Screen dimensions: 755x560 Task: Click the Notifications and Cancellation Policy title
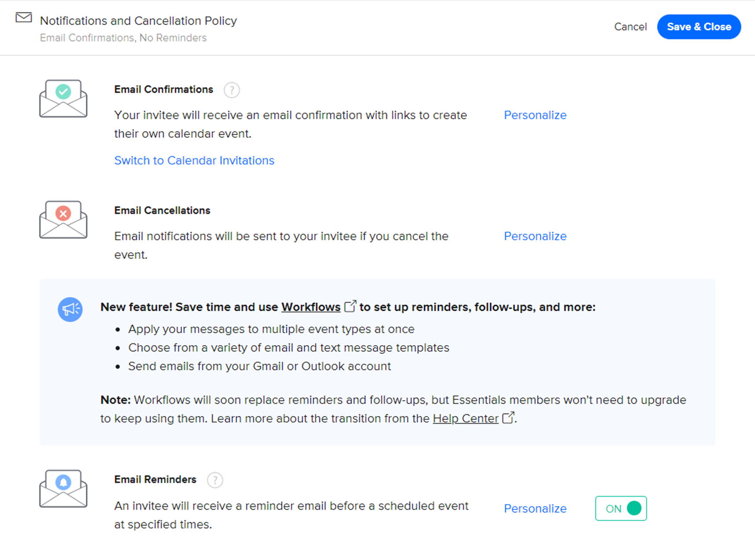point(138,21)
